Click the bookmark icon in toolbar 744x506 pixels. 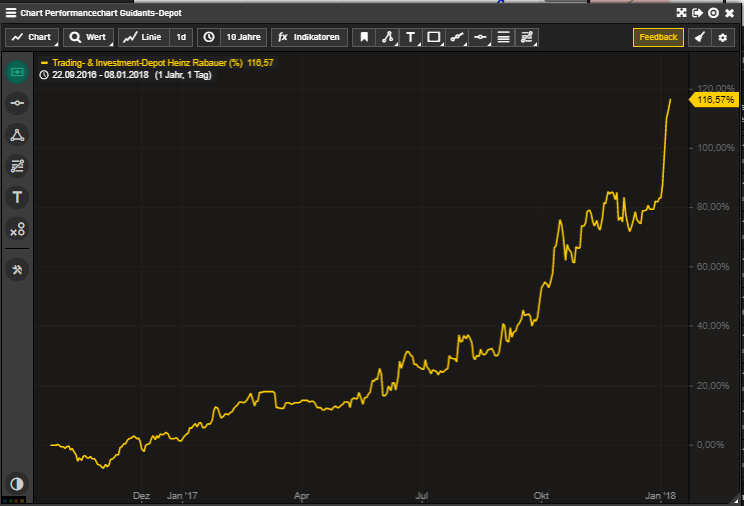(364, 37)
